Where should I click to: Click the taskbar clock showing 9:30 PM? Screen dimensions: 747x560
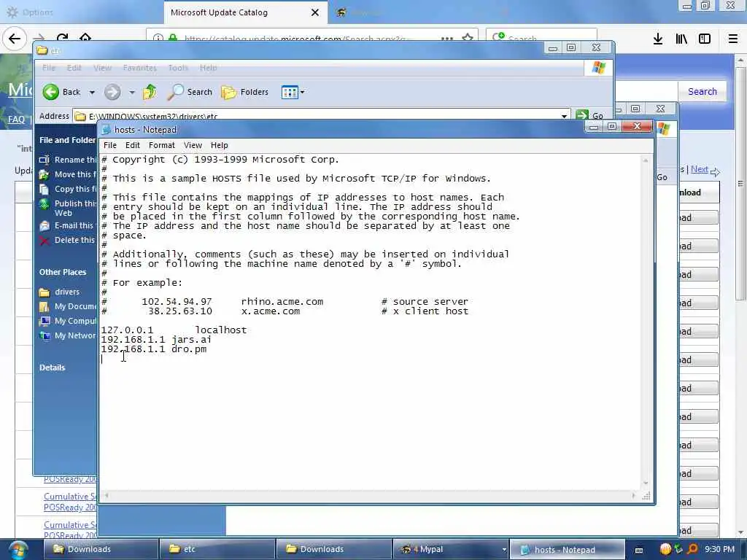point(719,549)
